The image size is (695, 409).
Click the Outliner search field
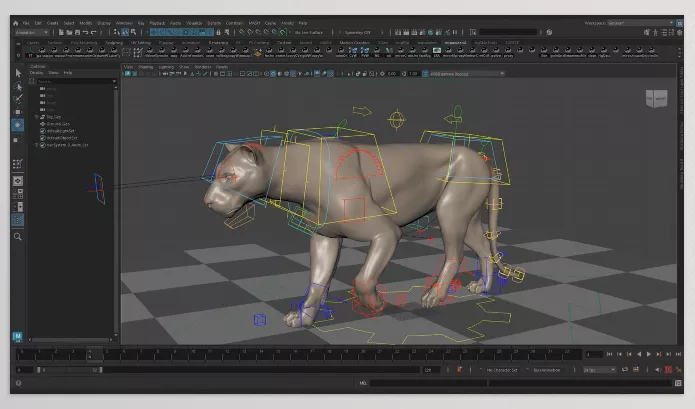[76, 82]
